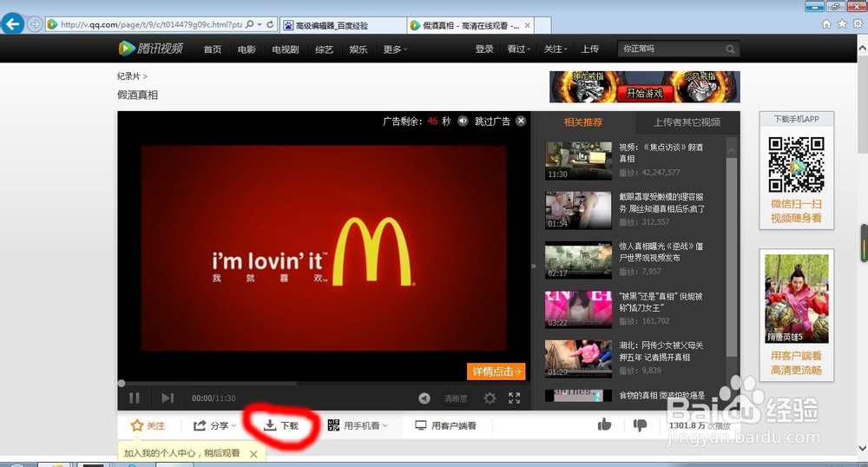Click the 登录 login link
The height and width of the screenshot is (467, 868).
484,49
